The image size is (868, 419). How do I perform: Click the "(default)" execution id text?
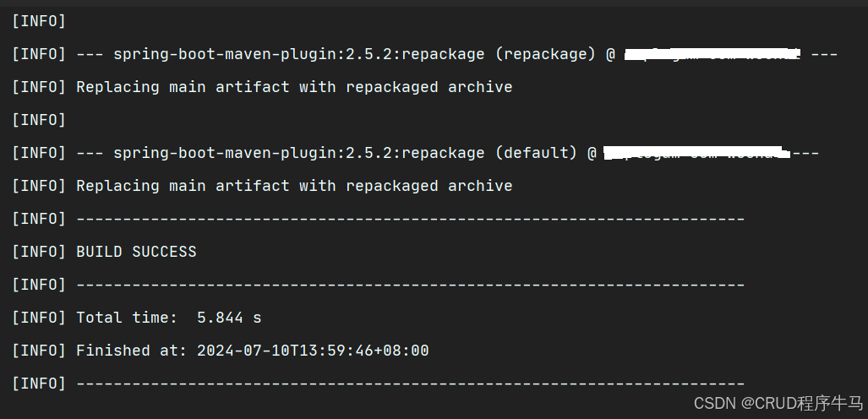(535, 153)
